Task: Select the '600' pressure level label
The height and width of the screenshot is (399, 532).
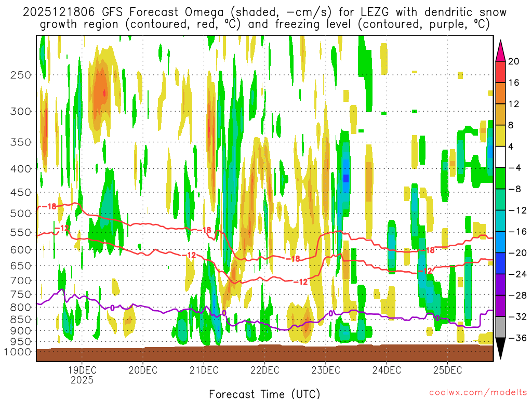Action: pyautogui.click(x=21, y=250)
